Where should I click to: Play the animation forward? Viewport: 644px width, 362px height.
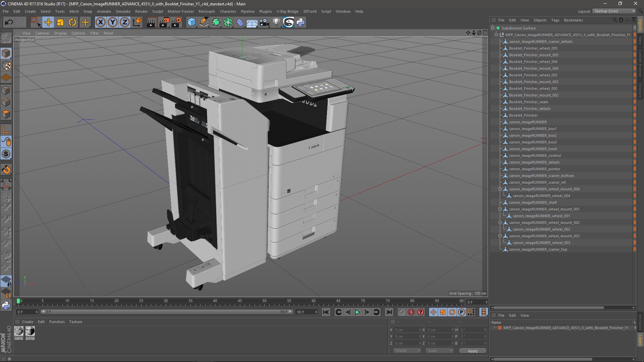[358, 312]
